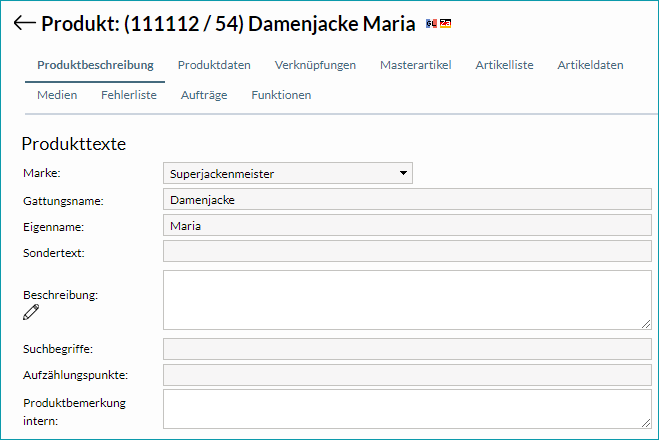
Task: Open the Fehlerliste tab
Action: 129,95
